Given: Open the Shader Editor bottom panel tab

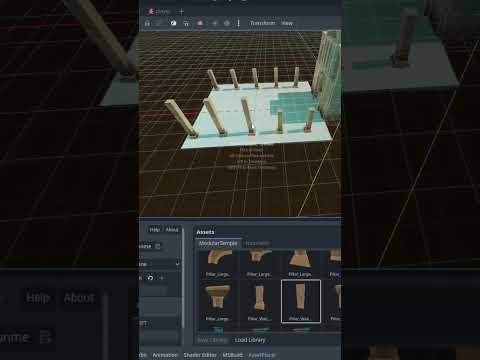Looking at the screenshot, I should 200,355.
